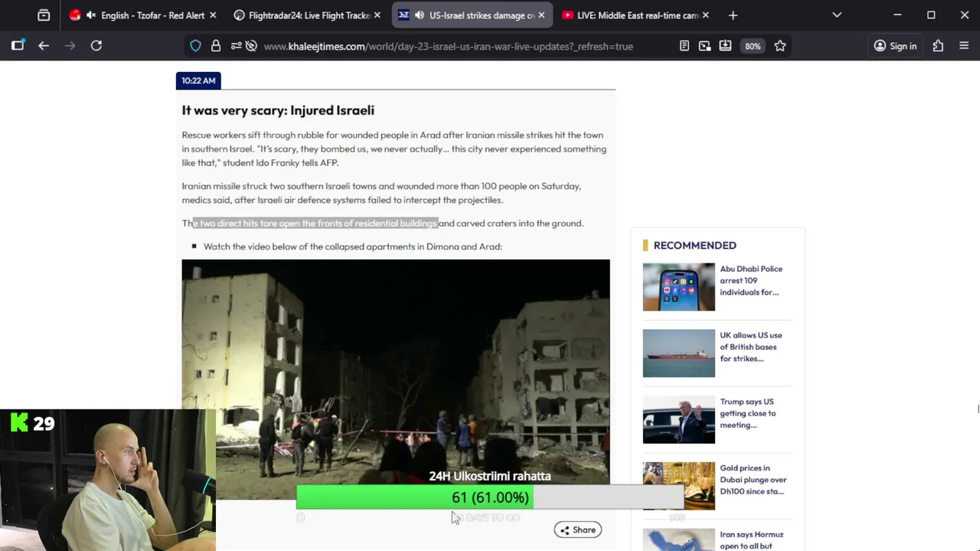Open Firefox View tab list icon
This screenshot has height=551, width=980.
pos(44,15)
